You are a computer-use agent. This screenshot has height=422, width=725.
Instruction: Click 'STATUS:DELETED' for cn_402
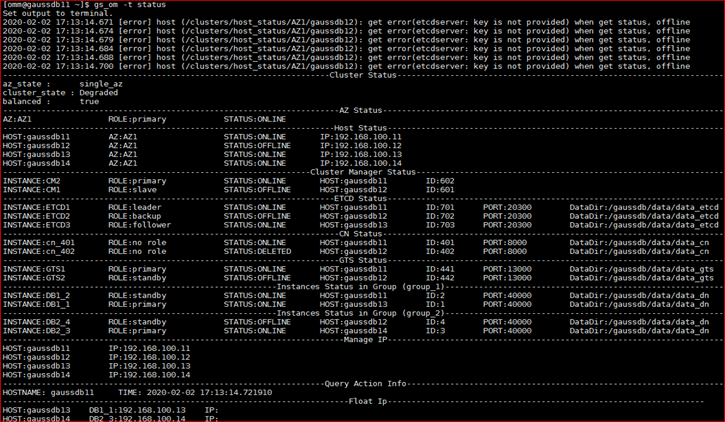click(x=258, y=251)
